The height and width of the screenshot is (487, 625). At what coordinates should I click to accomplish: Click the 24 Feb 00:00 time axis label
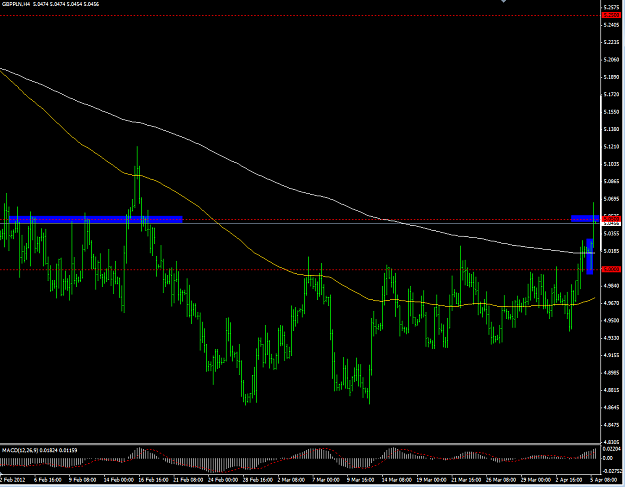pos(223,480)
